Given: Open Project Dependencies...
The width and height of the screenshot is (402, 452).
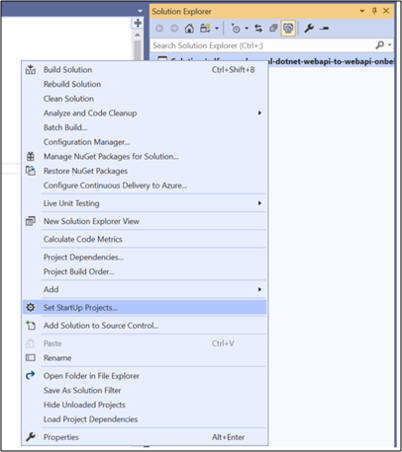Looking at the screenshot, I should pos(145,257).
